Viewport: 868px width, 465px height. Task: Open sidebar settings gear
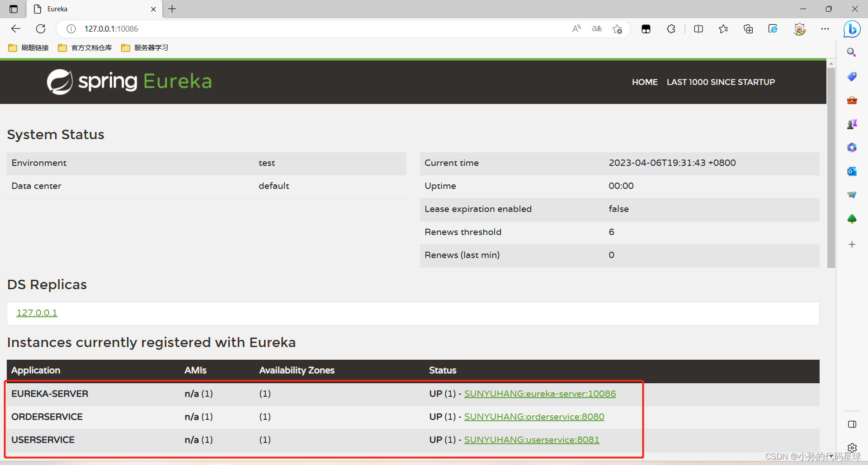coord(852,448)
